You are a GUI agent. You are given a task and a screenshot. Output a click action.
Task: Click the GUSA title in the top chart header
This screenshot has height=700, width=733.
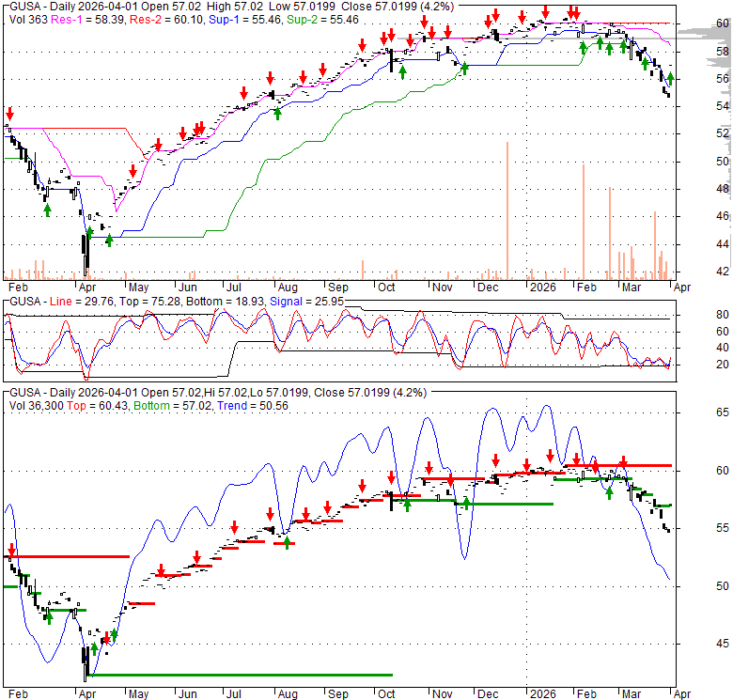click(23, 6)
